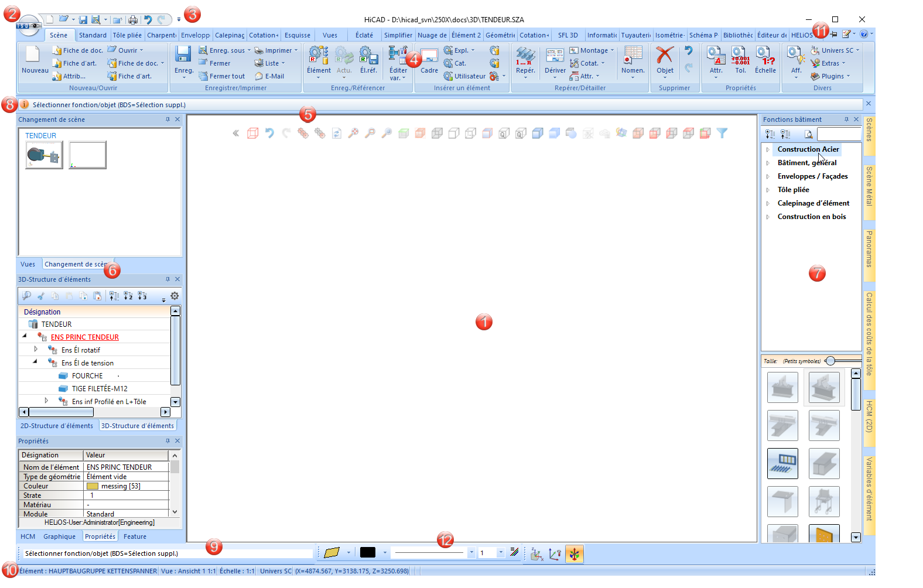Click the Fermer tout button
Screen dimensions: 923x588
[x=222, y=76]
